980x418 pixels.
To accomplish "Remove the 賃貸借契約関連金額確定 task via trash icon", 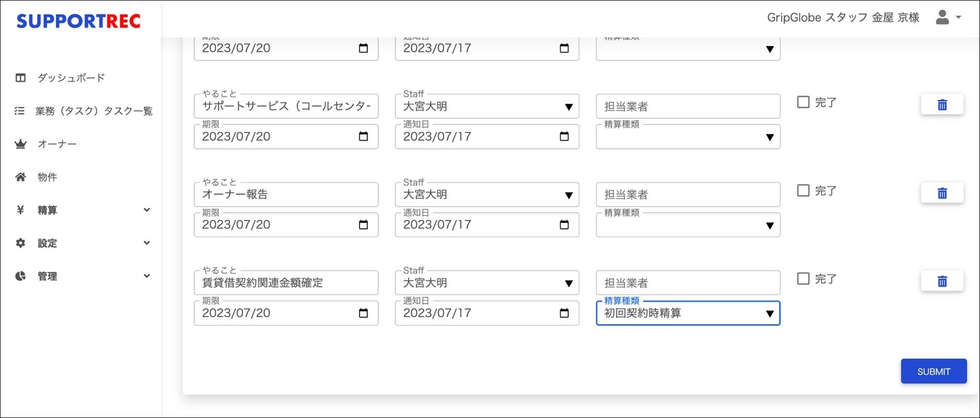I will point(941,281).
